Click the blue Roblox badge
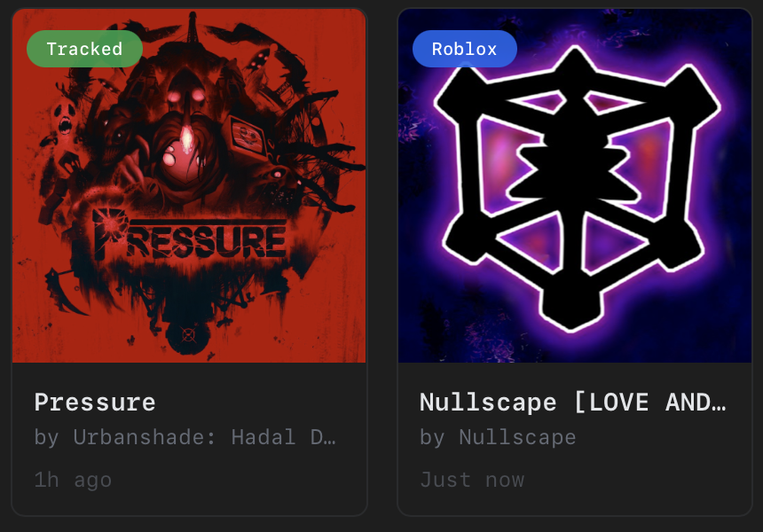The height and width of the screenshot is (532, 763). 464,49
